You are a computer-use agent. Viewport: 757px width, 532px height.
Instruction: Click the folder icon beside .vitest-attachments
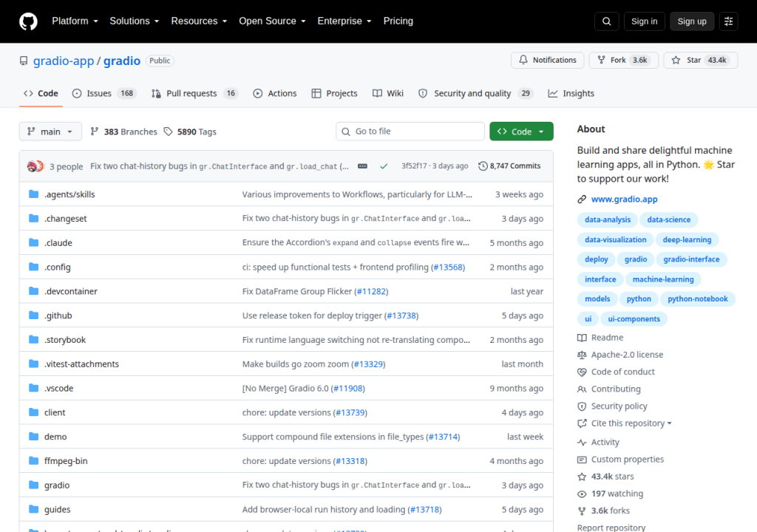click(33, 364)
